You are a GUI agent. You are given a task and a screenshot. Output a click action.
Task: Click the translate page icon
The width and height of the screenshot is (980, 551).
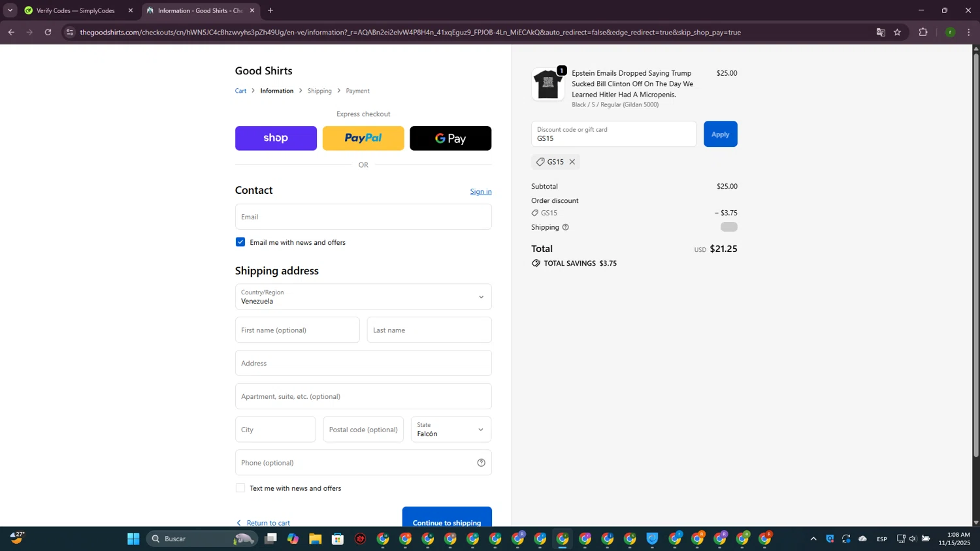[881, 32]
